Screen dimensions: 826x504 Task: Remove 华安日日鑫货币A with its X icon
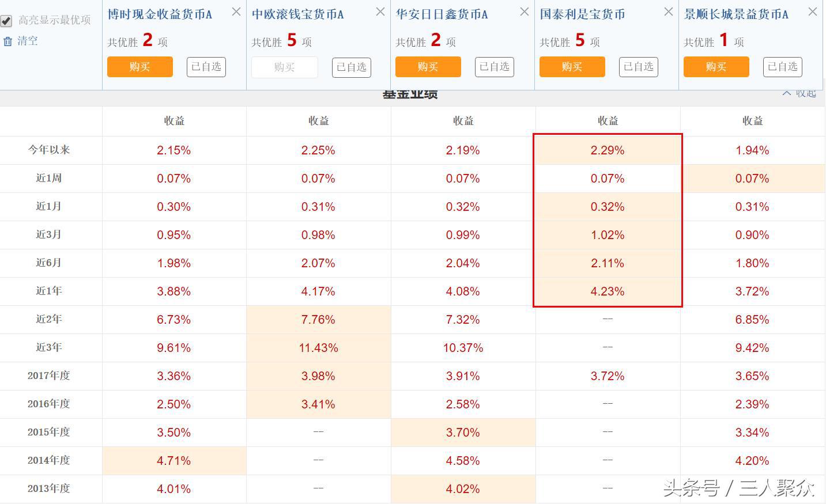pyautogui.click(x=525, y=12)
